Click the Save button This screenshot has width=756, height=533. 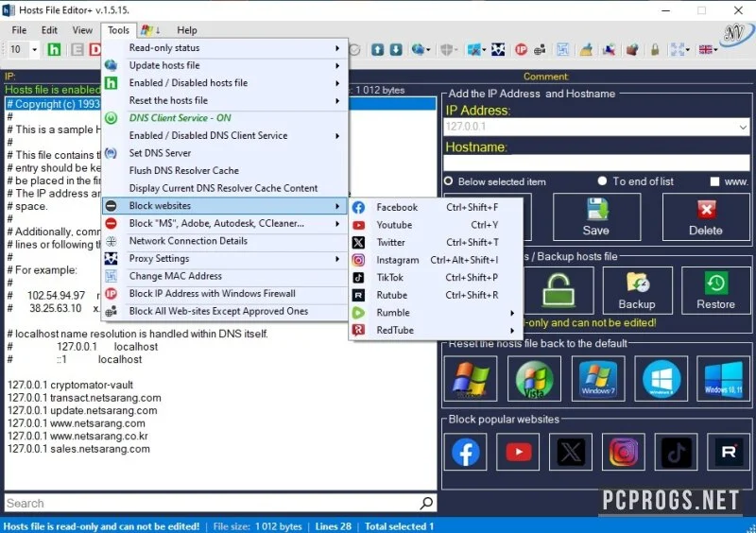coord(596,216)
